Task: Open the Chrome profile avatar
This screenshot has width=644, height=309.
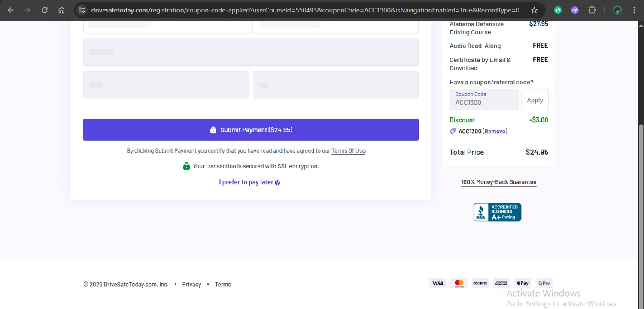Action: tap(617, 10)
